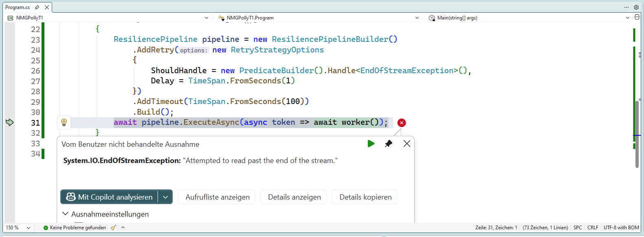Click Details anzeigen button

pyautogui.click(x=294, y=197)
